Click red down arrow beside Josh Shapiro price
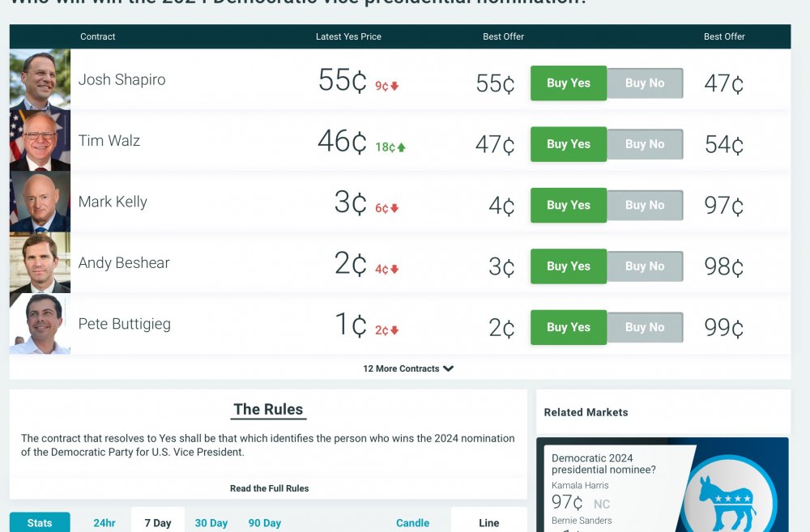This screenshot has width=810, height=532. pos(394,86)
